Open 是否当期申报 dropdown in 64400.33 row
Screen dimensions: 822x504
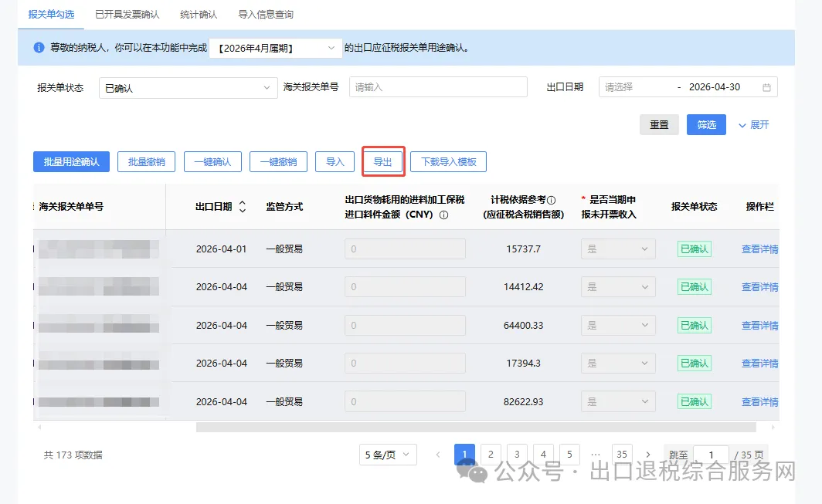click(x=618, y=326)
